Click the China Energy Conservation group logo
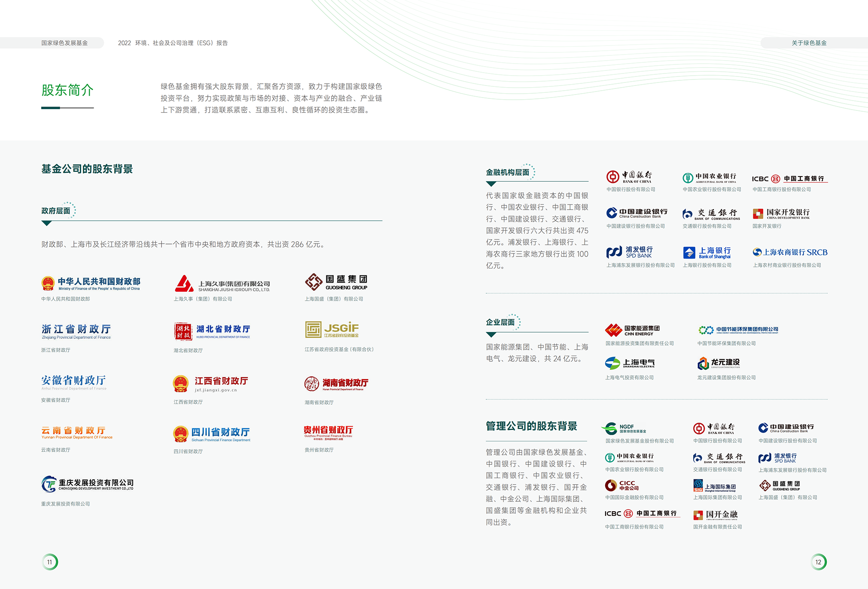The height and width of the screenshot is (589, 868). coord(738,330)
